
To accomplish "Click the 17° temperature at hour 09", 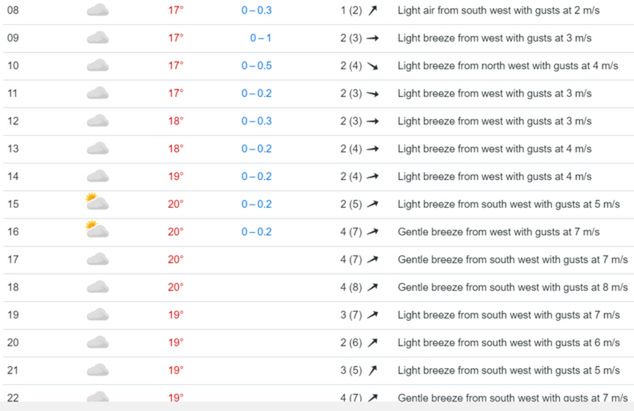I will pos(176,38).
